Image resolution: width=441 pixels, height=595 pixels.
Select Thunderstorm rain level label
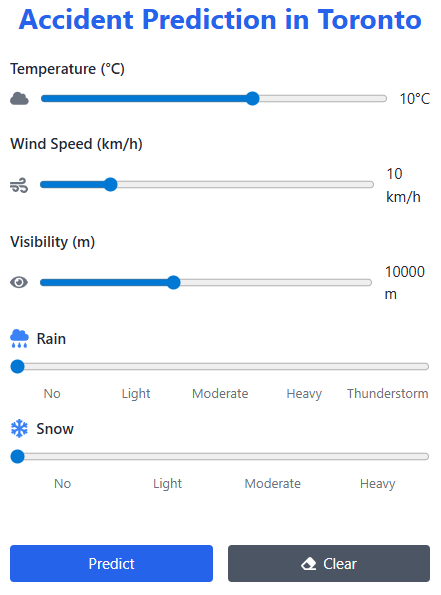click(x=387, y=394)
